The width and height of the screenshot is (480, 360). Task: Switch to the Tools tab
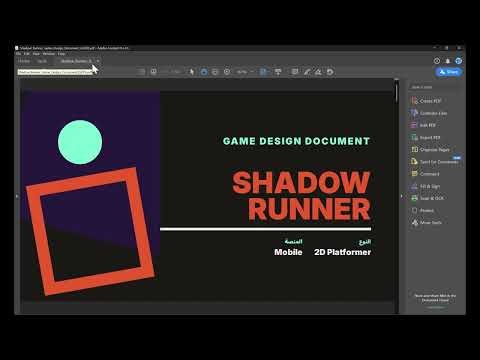42,61
